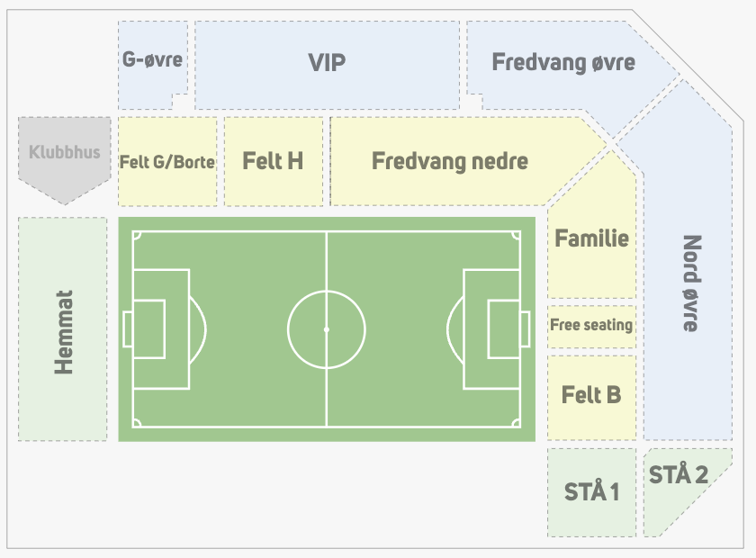Image resolution: width=756 pixels, height=558 pixels.
Task: Select the Felt G/Borte away section
Action: pyautogui.click(x=167, y=161)
